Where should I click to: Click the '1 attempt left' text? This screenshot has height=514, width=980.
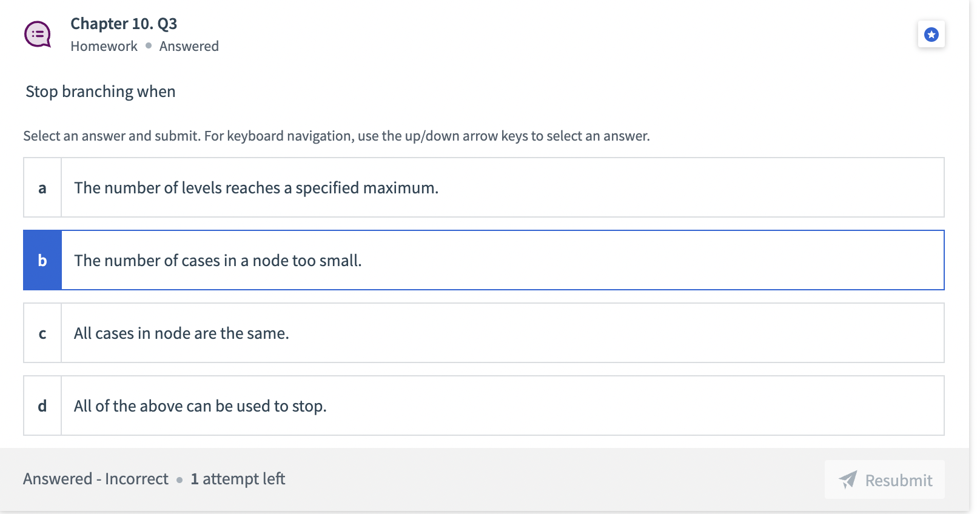[x=238, y=479]
